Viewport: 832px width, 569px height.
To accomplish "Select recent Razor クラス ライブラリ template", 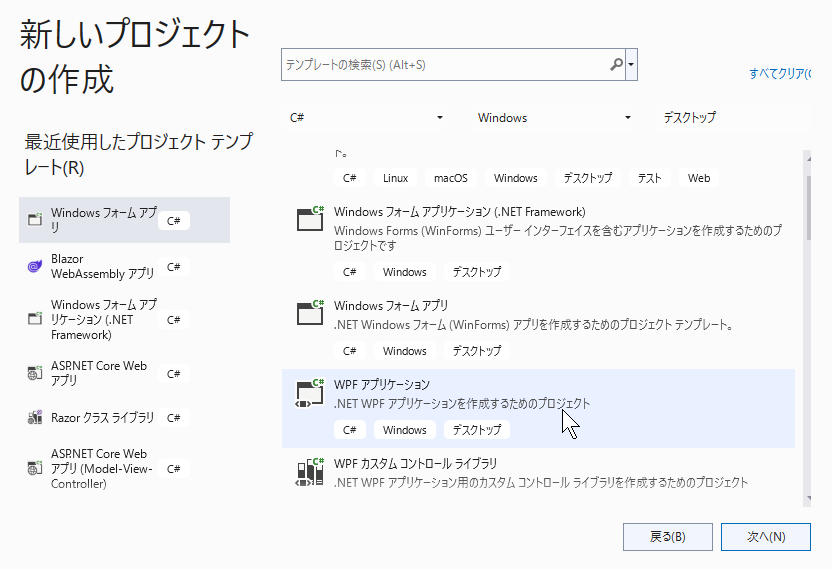I will 124,418.
